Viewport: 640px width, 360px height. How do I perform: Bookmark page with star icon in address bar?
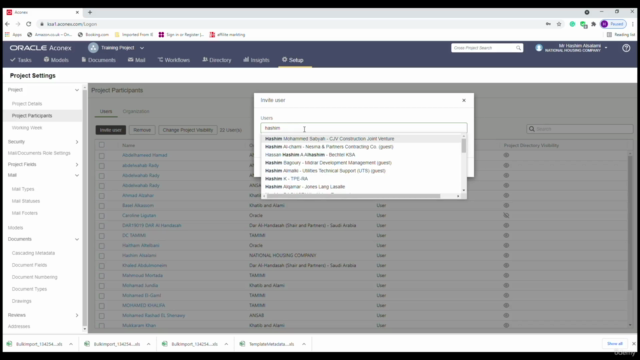click(x=559, y=24)
